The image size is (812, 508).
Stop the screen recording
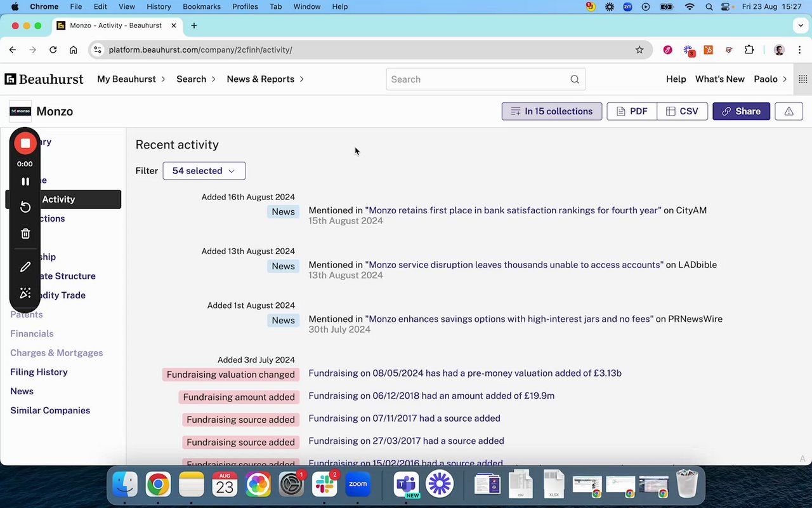[x=25, y=144]
